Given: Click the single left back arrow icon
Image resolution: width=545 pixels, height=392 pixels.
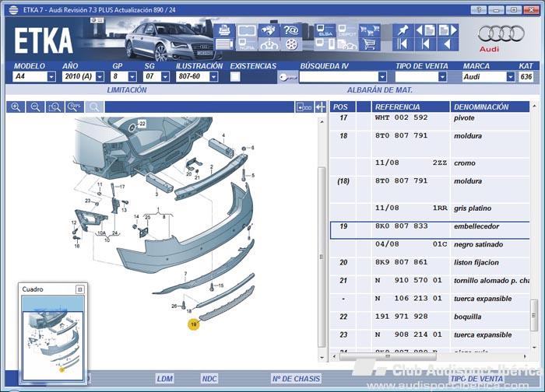Looking at the screenshot, I should (x=448, y=44).
